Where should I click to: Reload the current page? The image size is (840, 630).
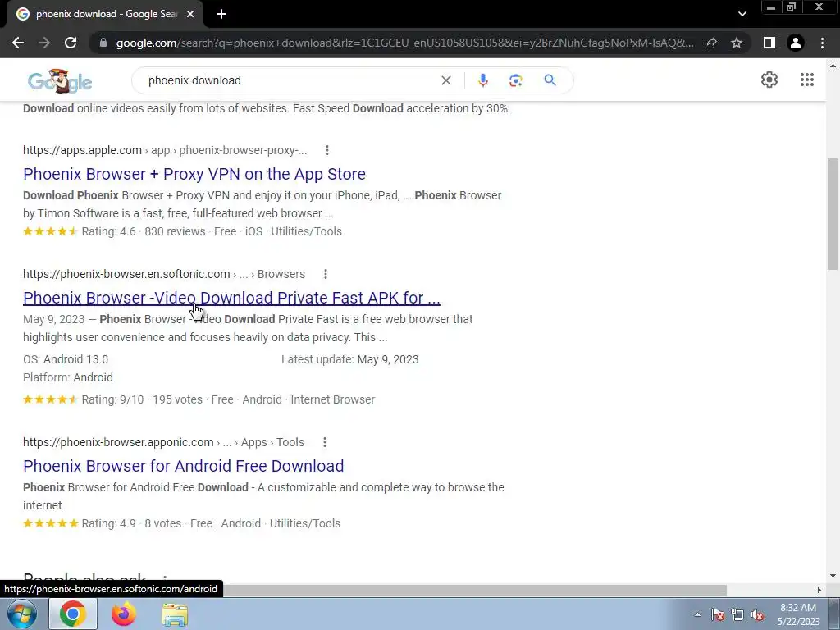(71, 43)
